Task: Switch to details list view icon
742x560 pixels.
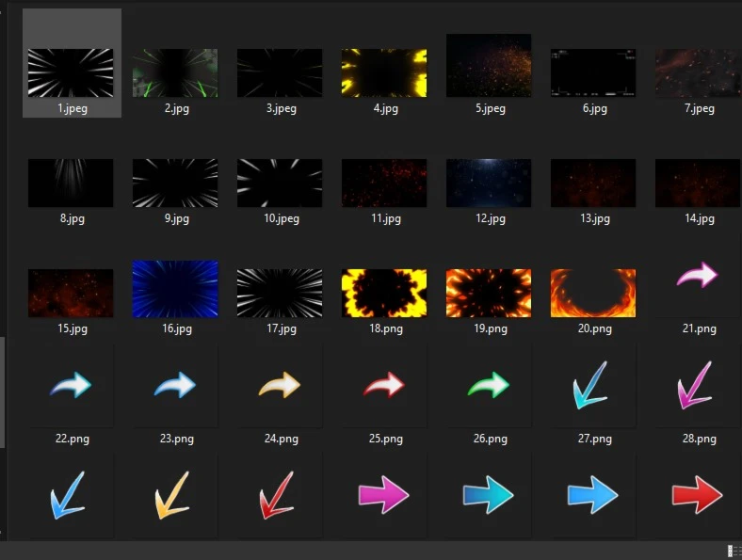Action: click(x=734, y=551)
